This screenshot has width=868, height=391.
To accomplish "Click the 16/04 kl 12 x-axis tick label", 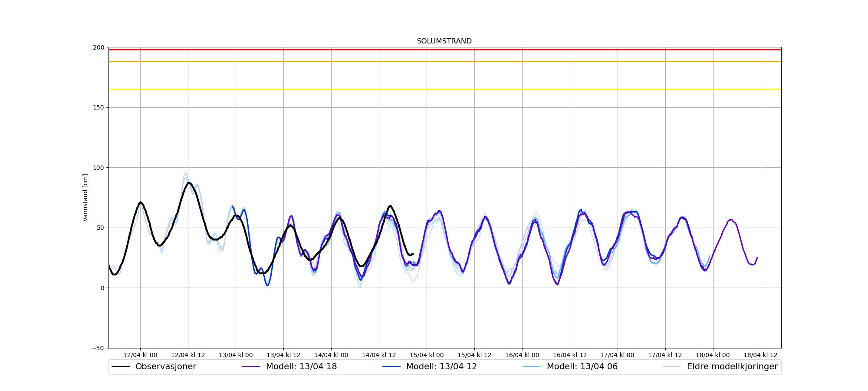I will pyautogui.click(x=570, y=355).
